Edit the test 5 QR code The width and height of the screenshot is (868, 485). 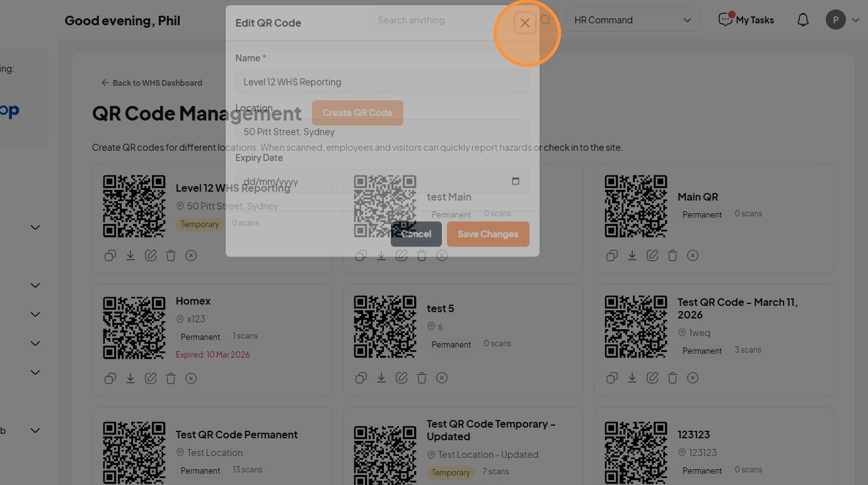pyautogui.click(x=402, y=378)
